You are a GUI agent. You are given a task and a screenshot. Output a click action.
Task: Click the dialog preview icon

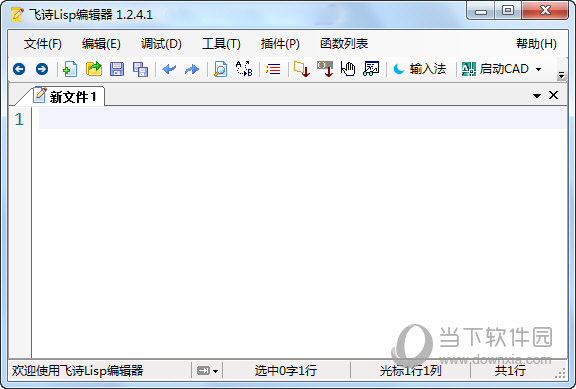tap(371, 69)
